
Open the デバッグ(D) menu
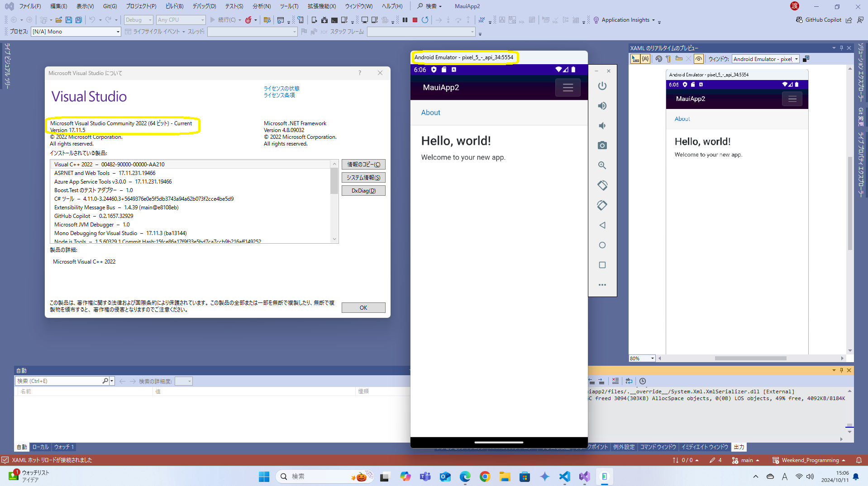coord(204,6)
